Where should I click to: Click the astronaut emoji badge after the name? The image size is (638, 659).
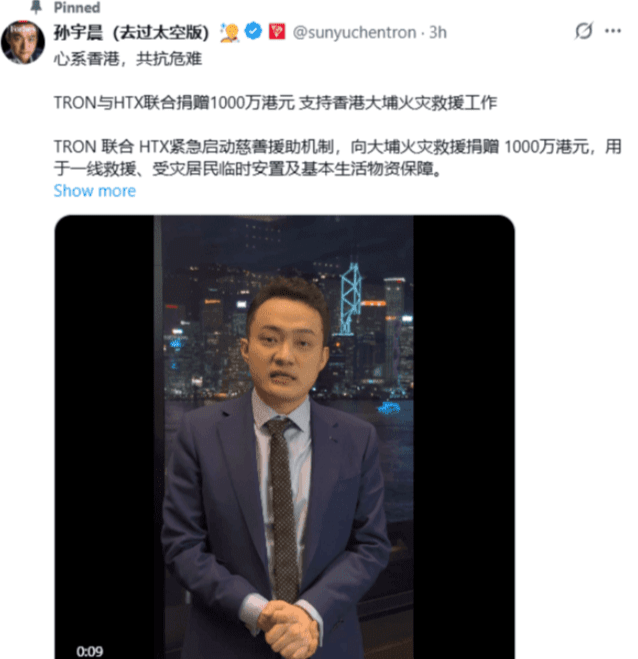click(x=229, y=33)
